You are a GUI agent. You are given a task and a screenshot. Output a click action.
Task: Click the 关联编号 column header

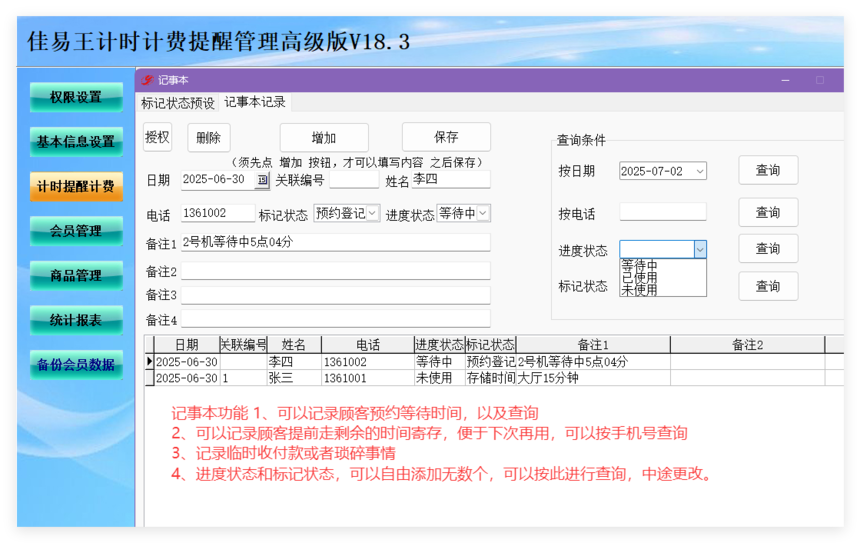point(244,344)
